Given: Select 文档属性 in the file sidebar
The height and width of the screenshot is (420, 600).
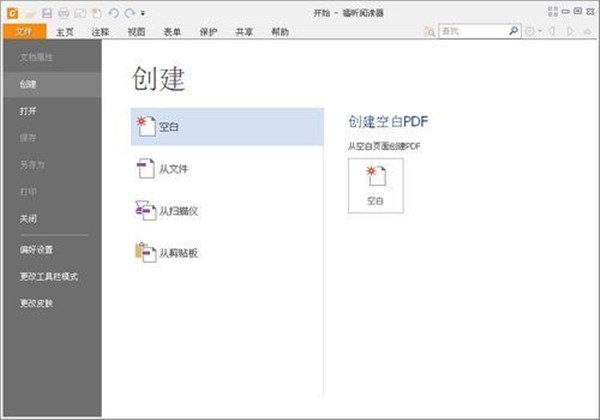Looking at the screenshot, I should click(36, 57).
